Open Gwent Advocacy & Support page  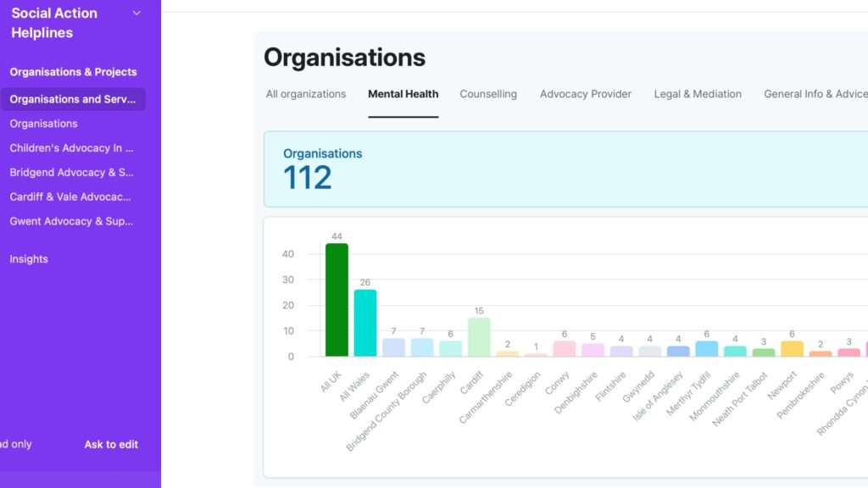click(72, 221)
